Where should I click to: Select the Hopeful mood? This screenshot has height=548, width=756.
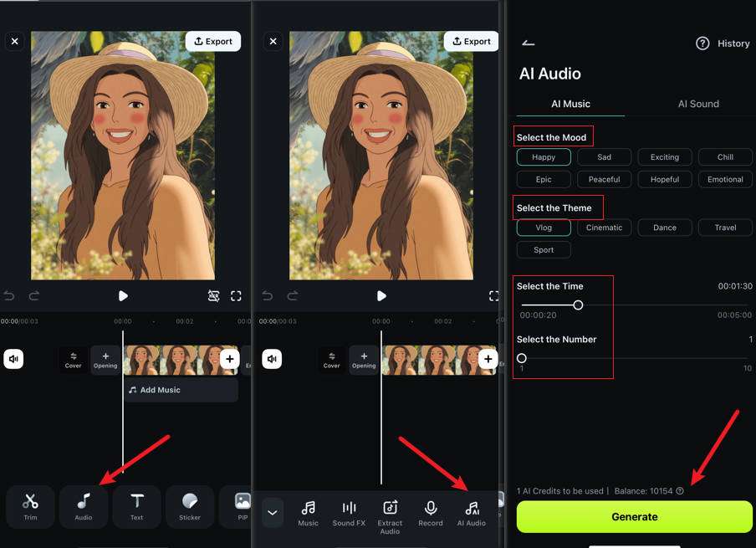[x=664, y=179]
